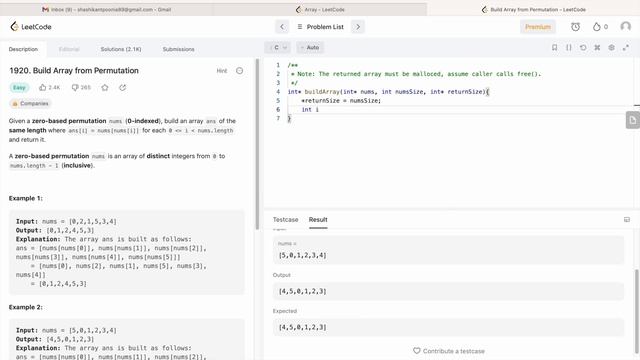Screen dimensions: 640x360
Task: Collapse the console panel icon
Action: tap(627, 220)
